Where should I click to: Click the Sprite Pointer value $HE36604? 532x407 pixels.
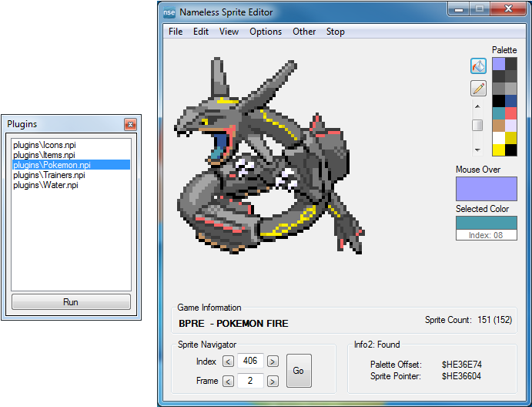(461, 376)
